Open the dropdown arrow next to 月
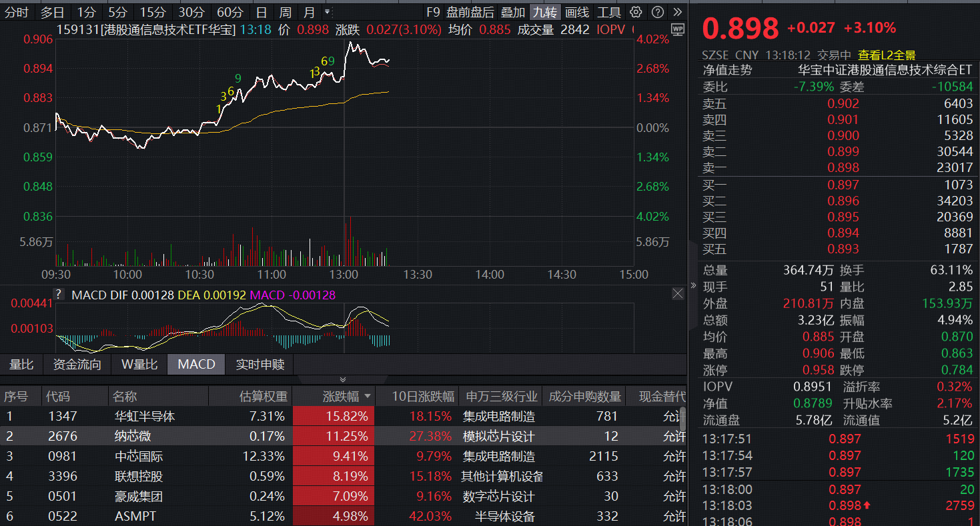Screen dimensions: 980x526 click(327, 11)
